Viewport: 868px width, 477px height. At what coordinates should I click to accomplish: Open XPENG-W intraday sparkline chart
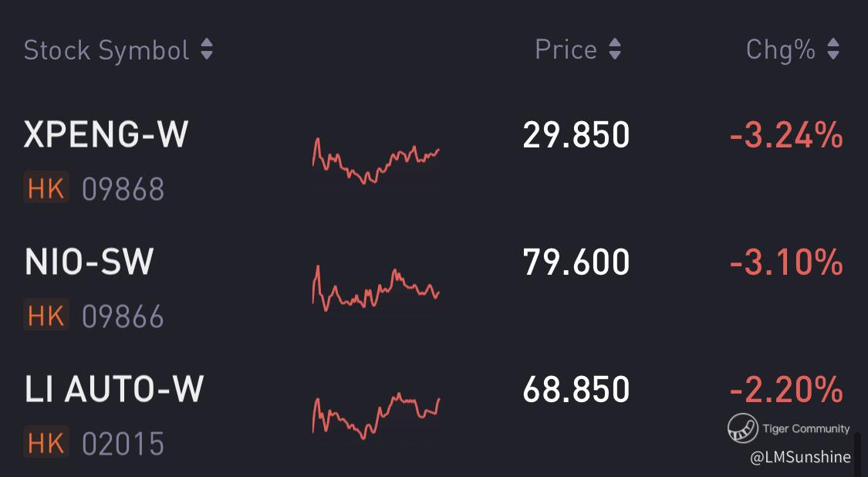(x=376, y=160)
